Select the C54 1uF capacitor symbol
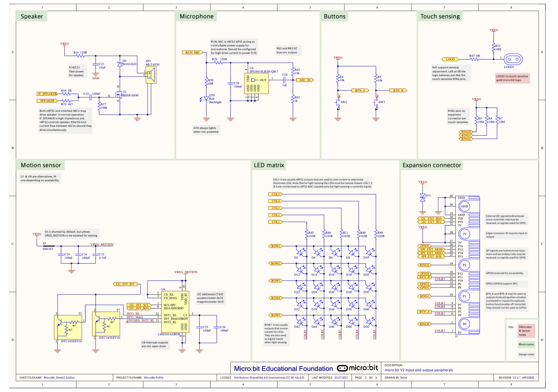Screen dimensions: 558x392 tap(284, 80)
